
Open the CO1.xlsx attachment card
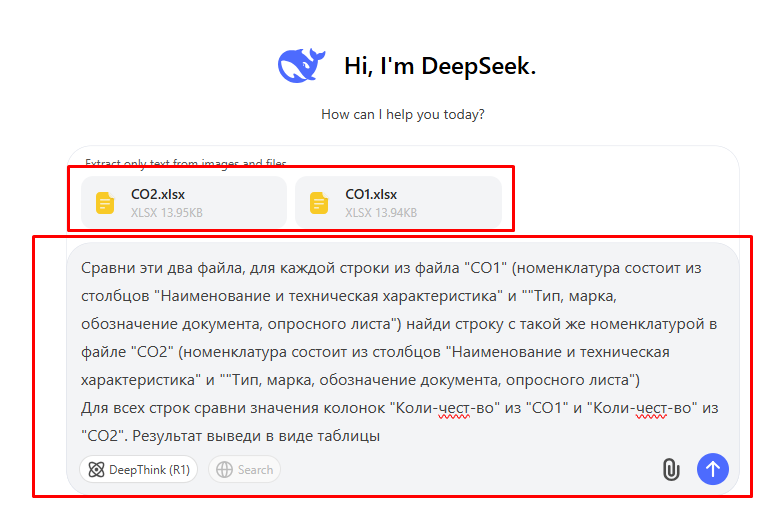click(398, 202)
